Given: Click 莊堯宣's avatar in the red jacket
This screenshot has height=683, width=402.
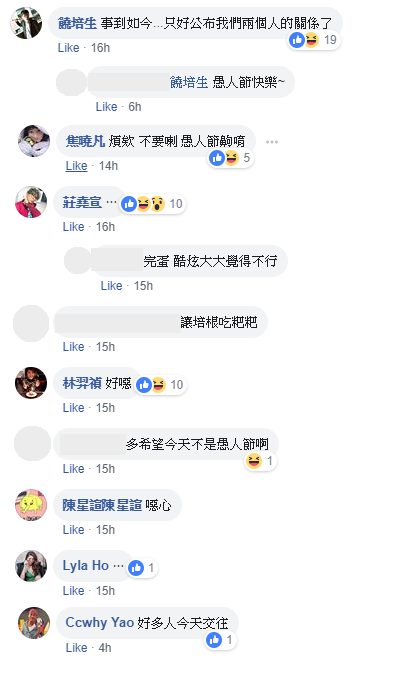Looking at the screenshot, I should [31, 202].
